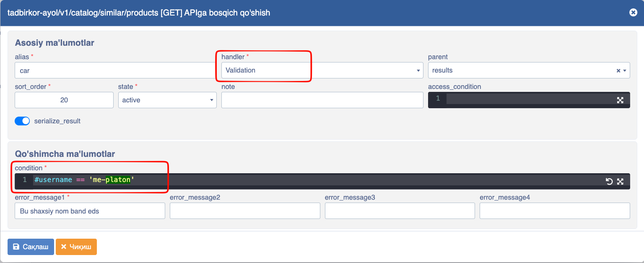
Task: Click the 'serialize_result' label text
Action: point(57,121)
